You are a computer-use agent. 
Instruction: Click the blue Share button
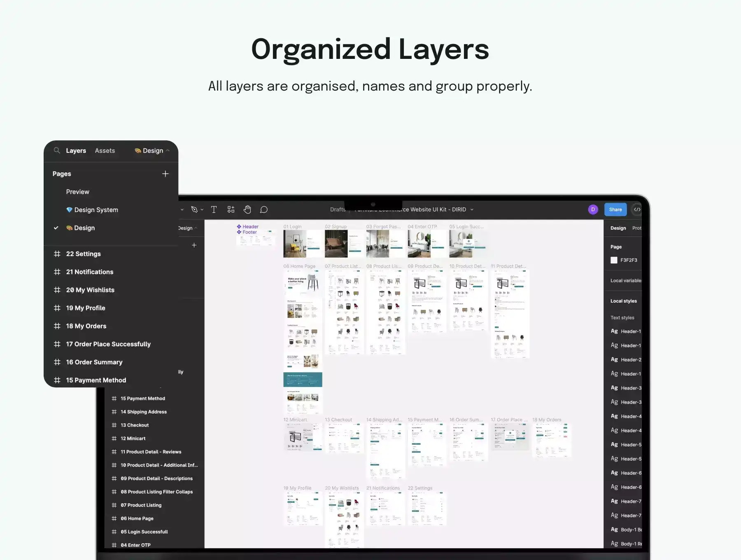tap(615, 210)
